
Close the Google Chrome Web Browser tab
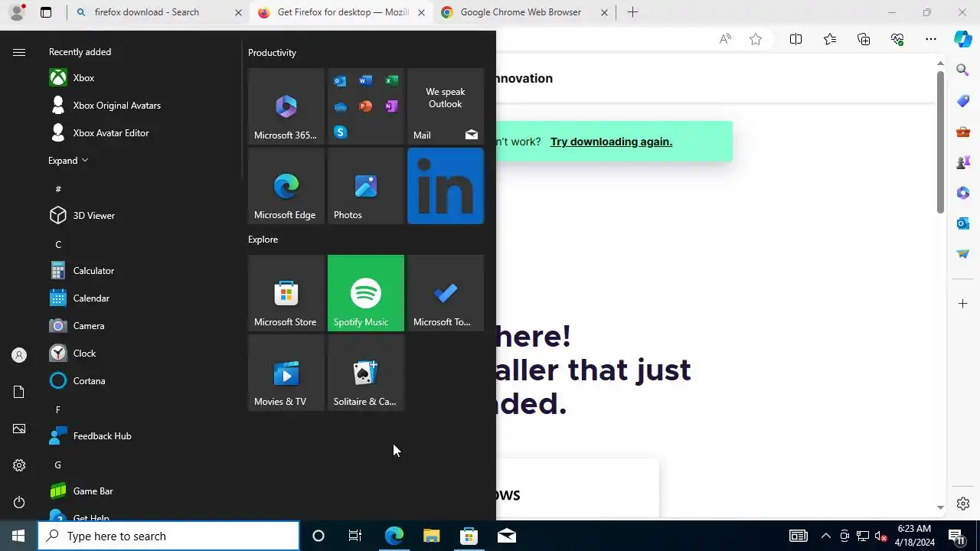(604, 12)
